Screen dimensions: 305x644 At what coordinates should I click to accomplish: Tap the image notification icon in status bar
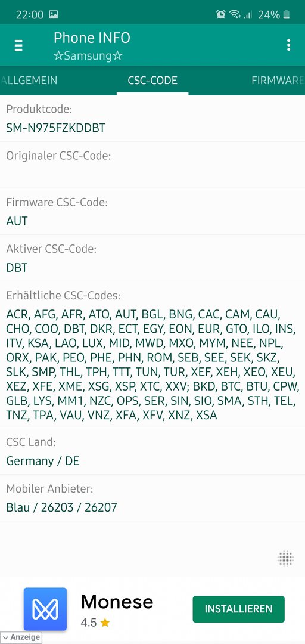coord(54,15)
